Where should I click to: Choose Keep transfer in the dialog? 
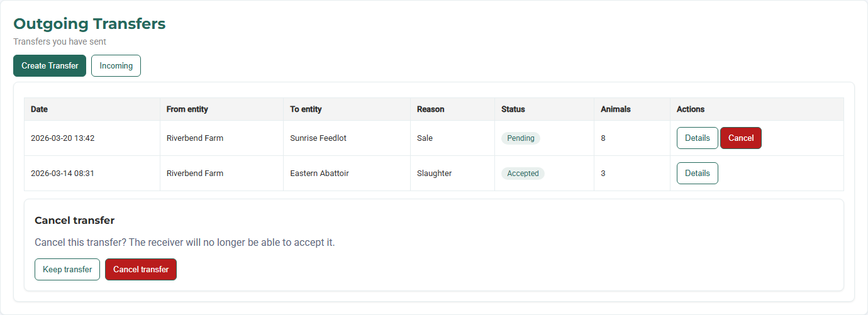point(67,270)
